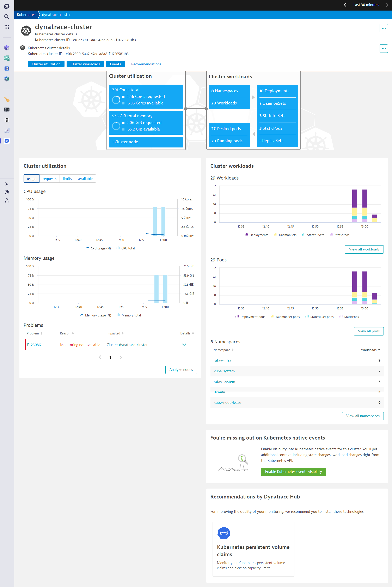Click View all workloads button
Image resolution: width=392 pixels, height=587 pixels.
coord(364,249)
